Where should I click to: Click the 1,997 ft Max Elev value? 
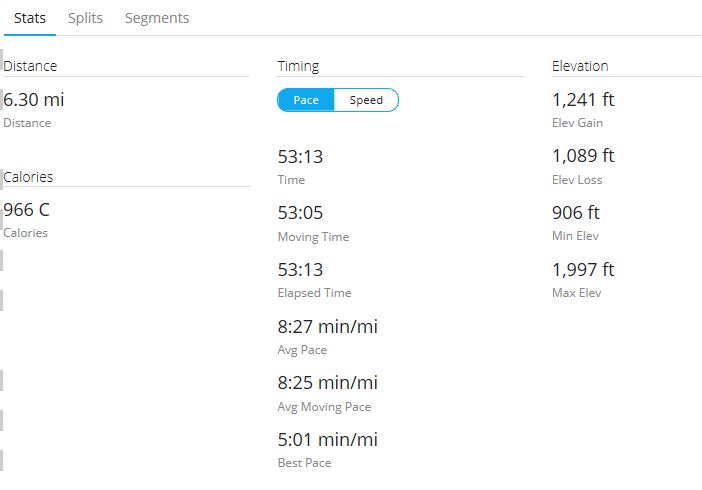[x=583, y=270]
